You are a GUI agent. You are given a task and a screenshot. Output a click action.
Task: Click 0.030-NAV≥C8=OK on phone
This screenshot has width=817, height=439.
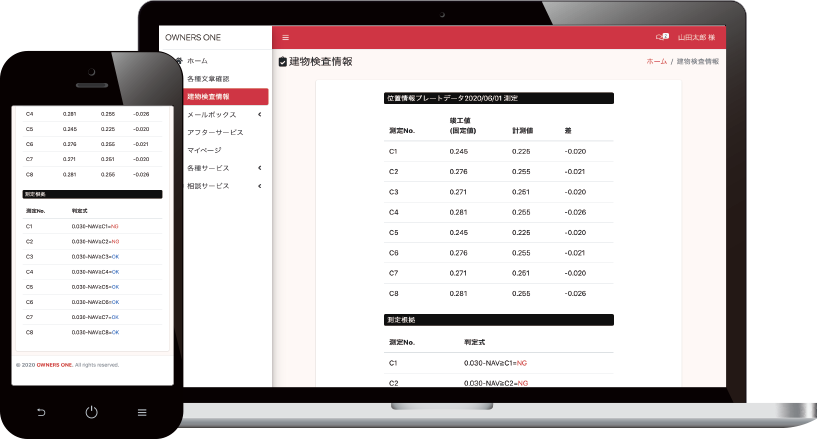(x=95, y=332)
